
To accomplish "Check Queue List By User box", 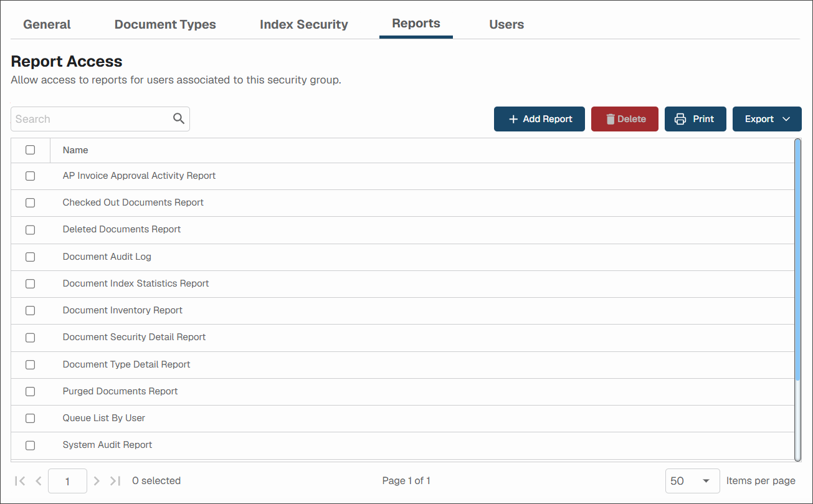I will point(30,418).
